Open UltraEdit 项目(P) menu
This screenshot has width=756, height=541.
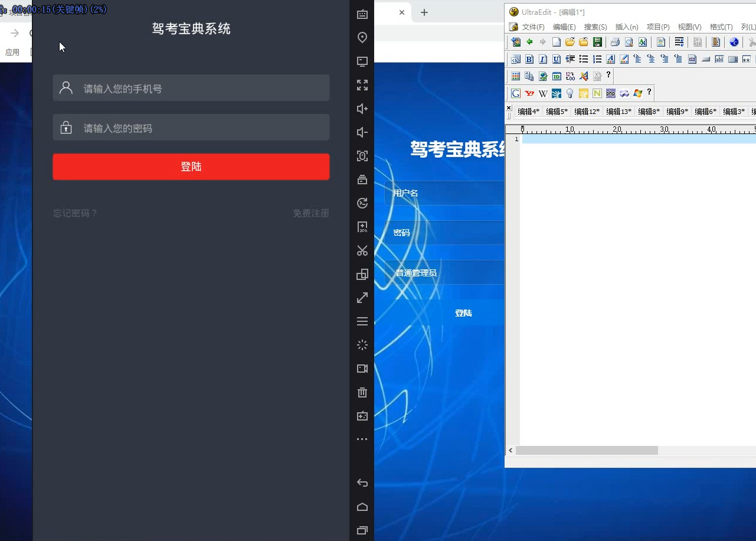658,27
